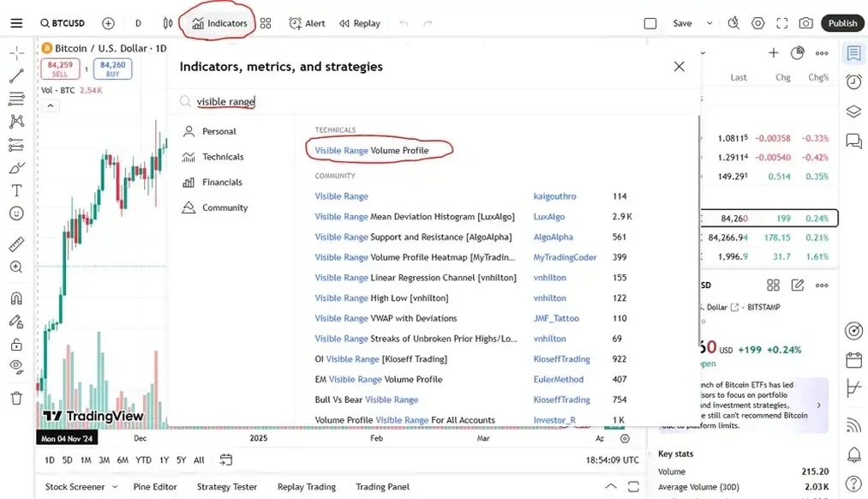Image resolution: width=868 pixels, height=499 pixels.
Task: Publish the chart idea
Action: [x=842, y=23]
